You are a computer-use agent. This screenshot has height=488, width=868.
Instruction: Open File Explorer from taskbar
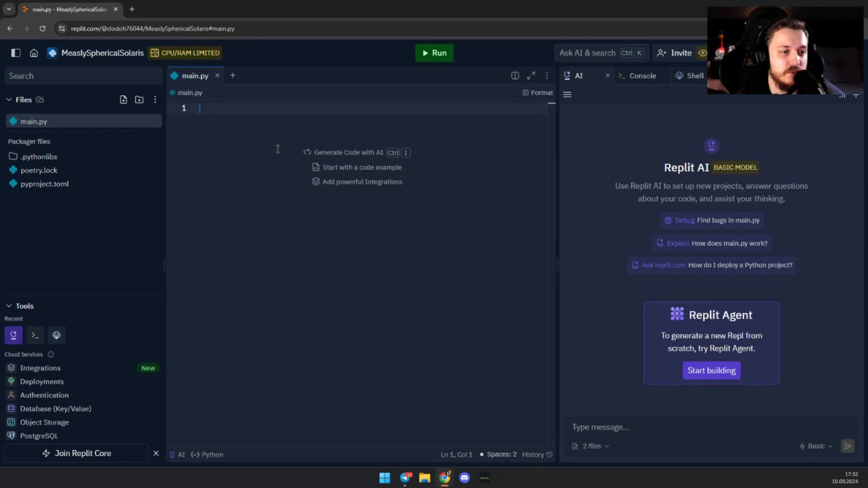point(425,478)
